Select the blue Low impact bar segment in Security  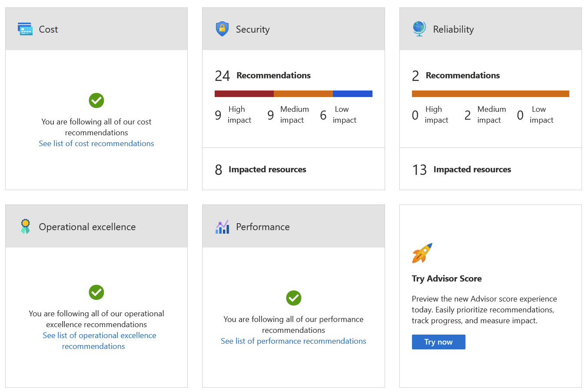(352, 94)
